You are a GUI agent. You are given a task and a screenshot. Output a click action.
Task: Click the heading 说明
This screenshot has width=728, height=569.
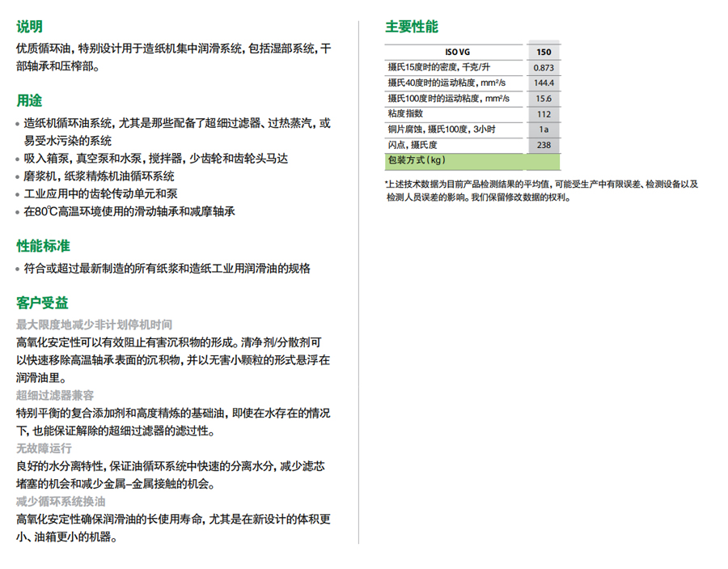29,27
